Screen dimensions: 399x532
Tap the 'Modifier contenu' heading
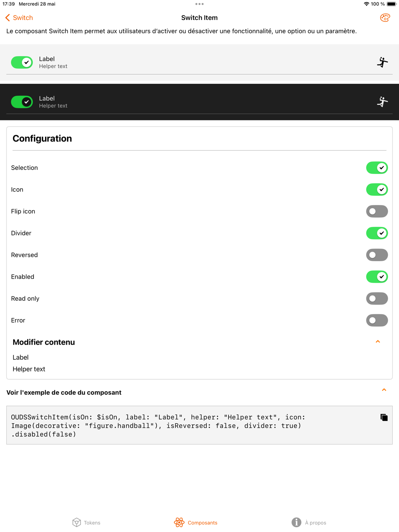click(x=44, y=342)
